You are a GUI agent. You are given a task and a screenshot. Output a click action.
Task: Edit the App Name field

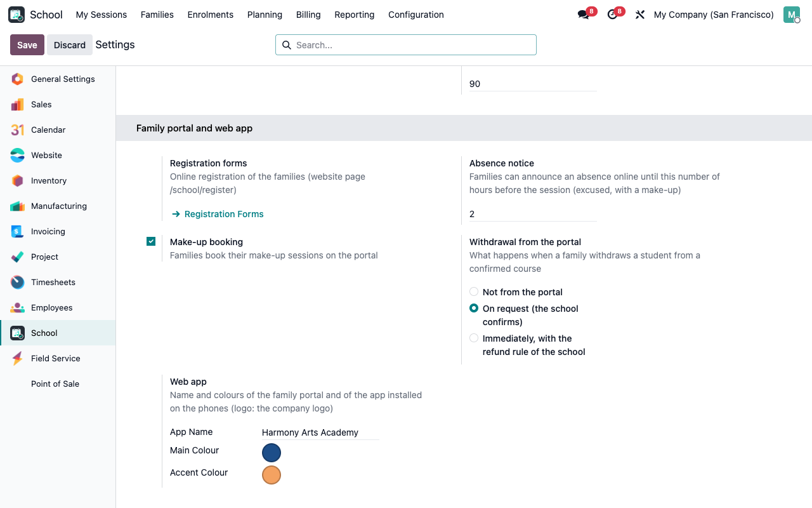321,432
